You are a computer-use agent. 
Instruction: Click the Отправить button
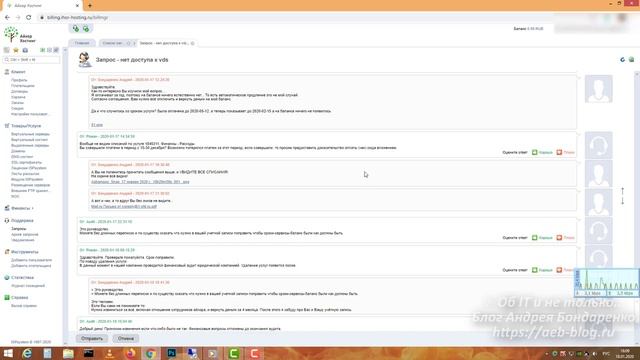92,338
